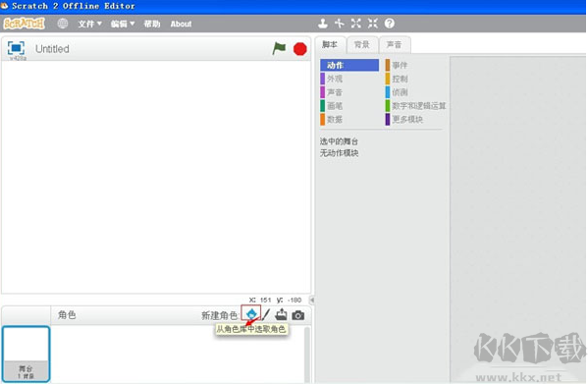
Task: Click the block help question mark icon
Action: [390, 24]
